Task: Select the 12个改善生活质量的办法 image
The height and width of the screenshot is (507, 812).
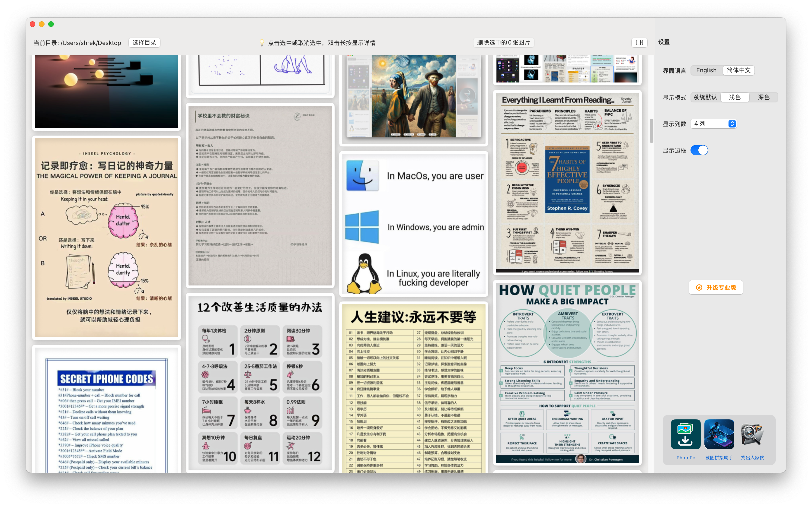Action: click(260, 383)
